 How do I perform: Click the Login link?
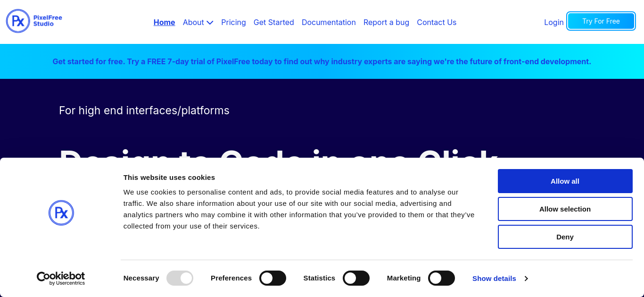(554, 22)
